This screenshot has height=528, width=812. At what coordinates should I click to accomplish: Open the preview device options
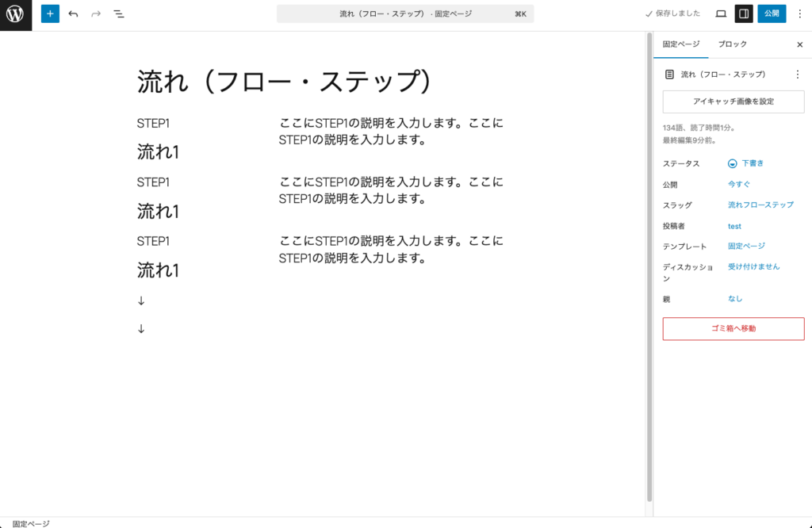[720, 13]
